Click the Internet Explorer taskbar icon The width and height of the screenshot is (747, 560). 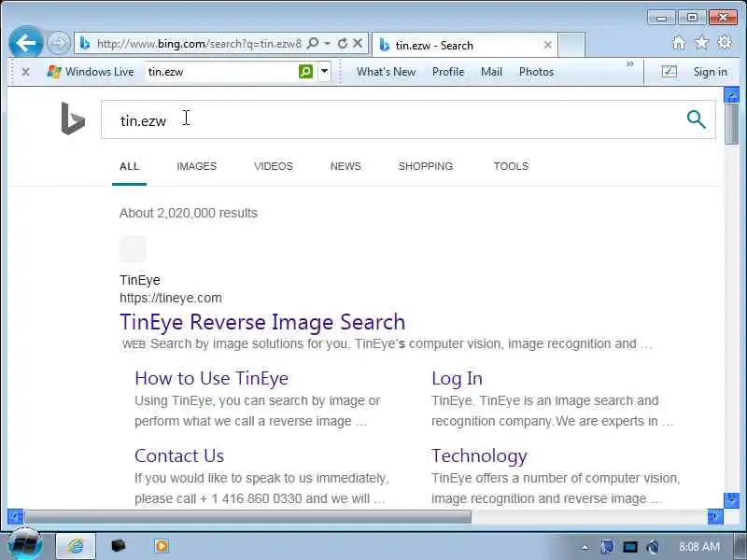(x=76, y=546)
